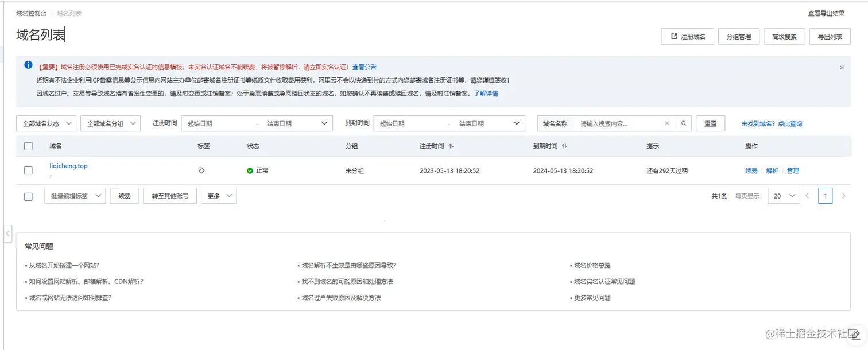The image size is (868, 350).
Task: Click 续费 link for liqicheng.top
Action: coord(751,170)
